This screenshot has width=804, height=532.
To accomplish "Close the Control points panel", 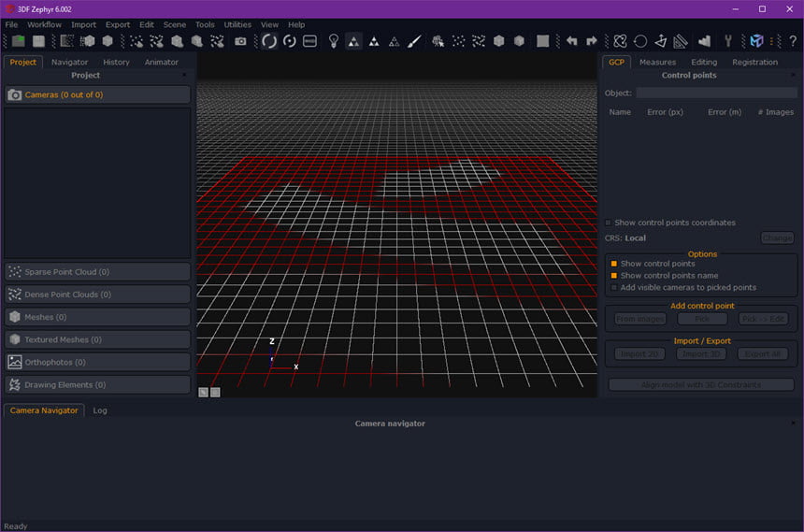I will click(793, 76).
